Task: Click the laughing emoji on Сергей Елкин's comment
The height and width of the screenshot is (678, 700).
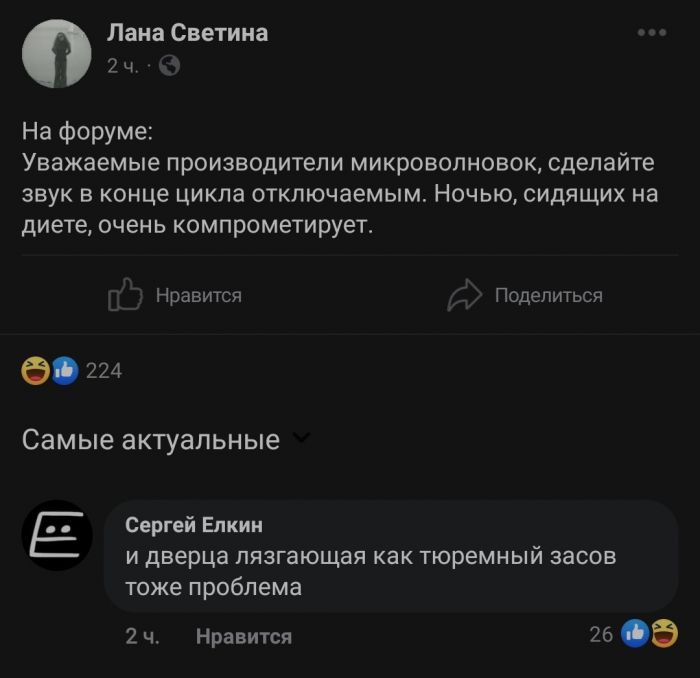Action: pos(663,632)
